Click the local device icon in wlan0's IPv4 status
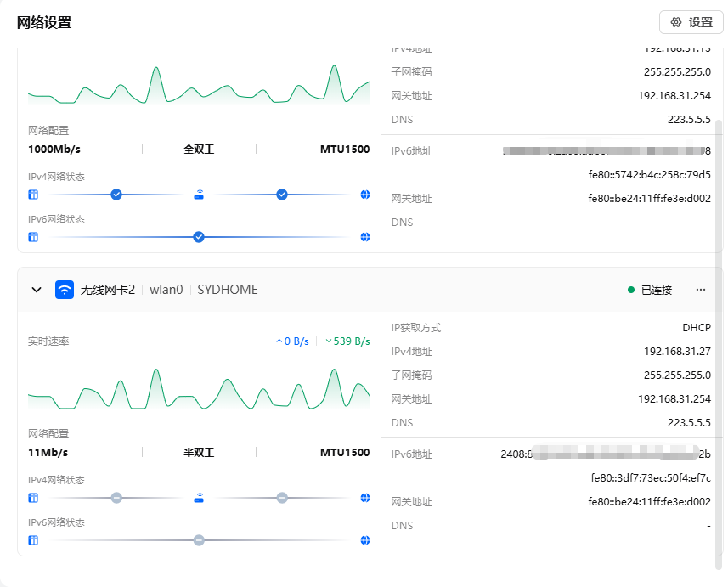Screen dimensions: 728x587 [33, 498]
